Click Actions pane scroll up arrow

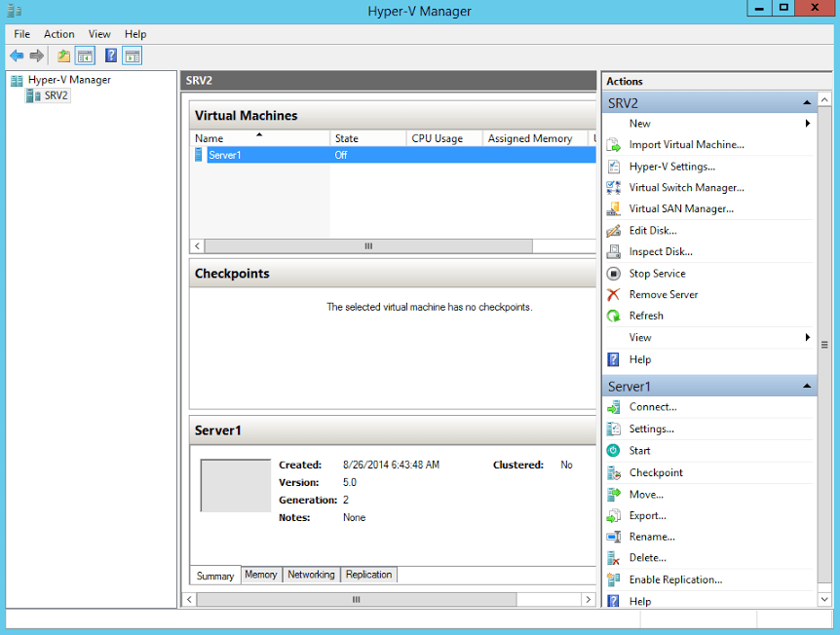pos(824,100)
